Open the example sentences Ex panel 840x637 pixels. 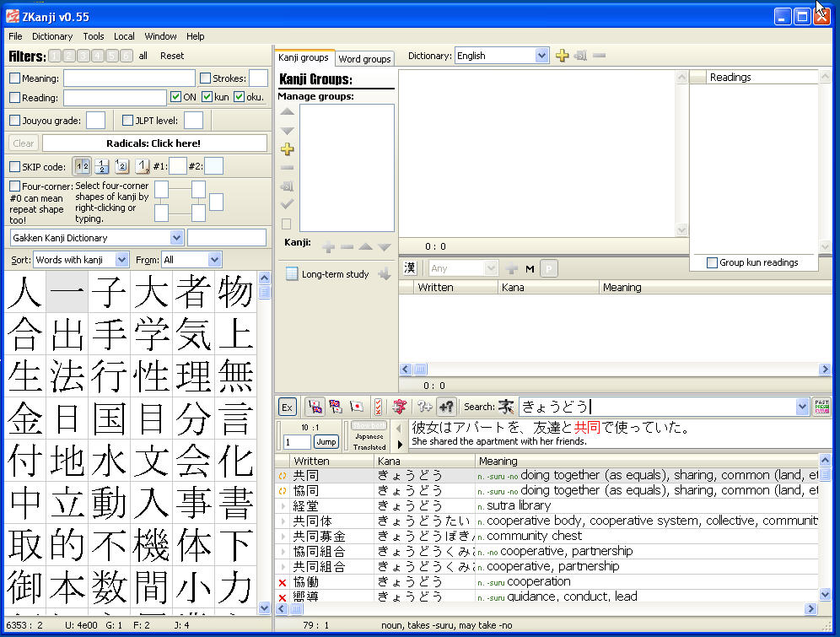287,406
